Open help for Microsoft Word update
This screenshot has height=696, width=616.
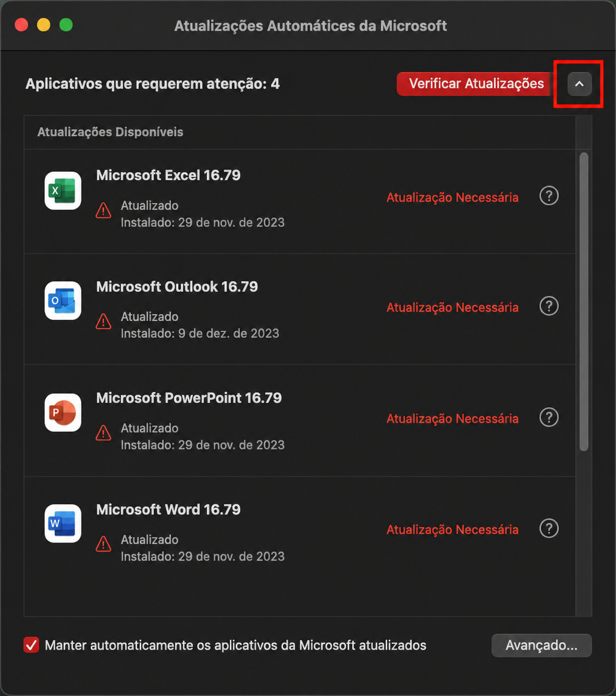(x=549, y=528)
